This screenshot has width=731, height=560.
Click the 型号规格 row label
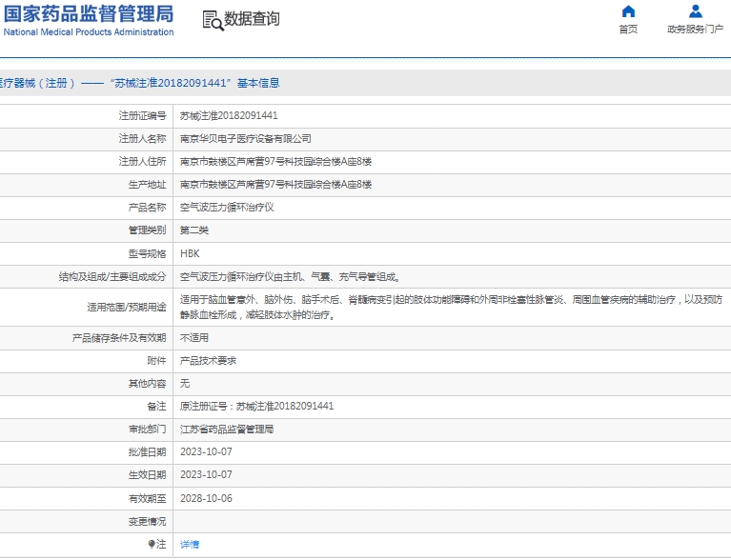point(148,254)
